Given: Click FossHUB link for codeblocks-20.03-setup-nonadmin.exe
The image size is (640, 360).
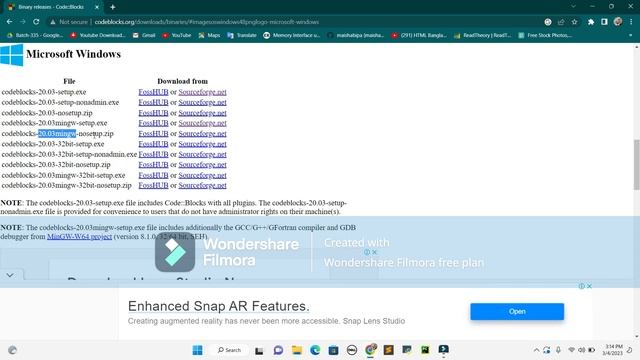Looking at the screenshot, I should click(153, 102).
